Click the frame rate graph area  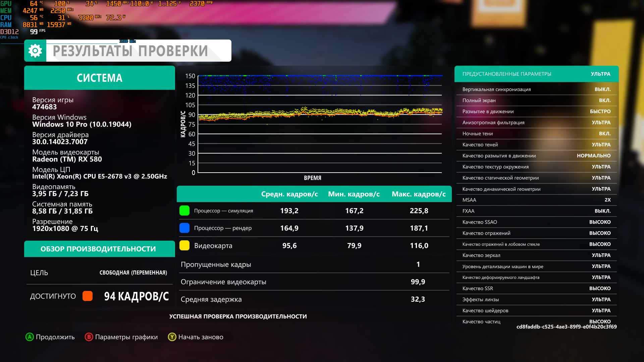pos(320,124)
